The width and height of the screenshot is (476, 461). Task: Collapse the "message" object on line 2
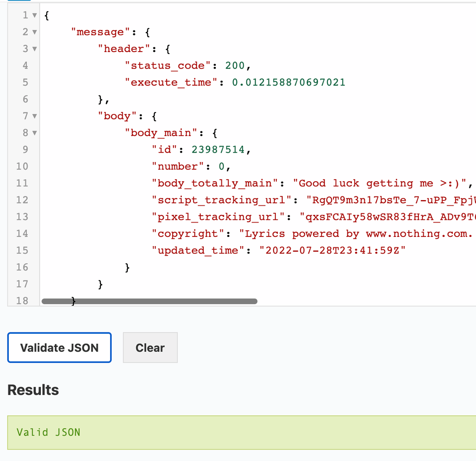click(34, 32)
